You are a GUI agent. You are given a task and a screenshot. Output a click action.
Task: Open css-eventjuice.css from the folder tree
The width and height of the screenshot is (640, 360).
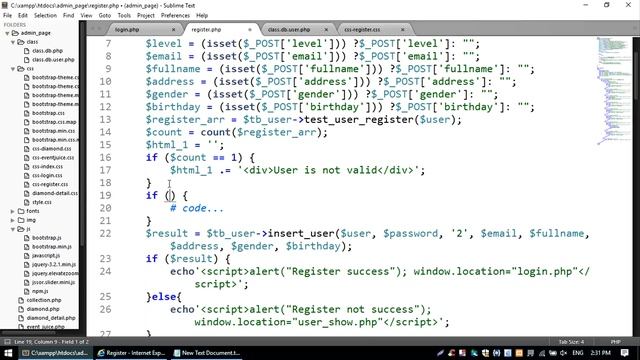coord(53,158)
